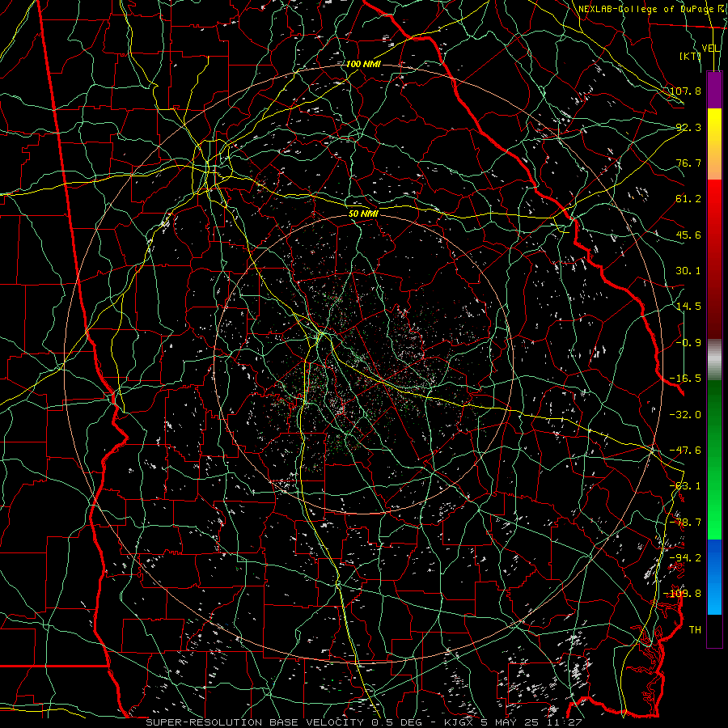The height and width of the screenshot is (728, 728).
Task: Select the -32.0 velocity scale value
Action: pyautogui.click(x=685, y=415)
